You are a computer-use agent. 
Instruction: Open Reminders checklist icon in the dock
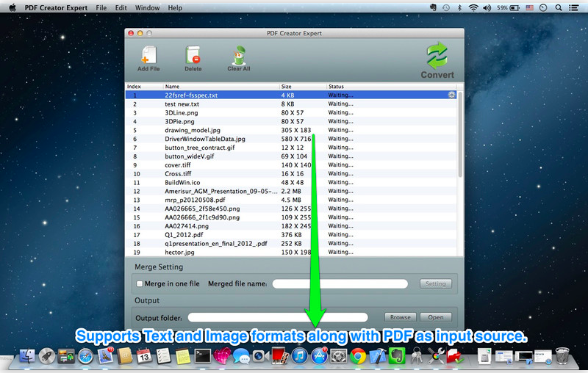pos(163,356)
